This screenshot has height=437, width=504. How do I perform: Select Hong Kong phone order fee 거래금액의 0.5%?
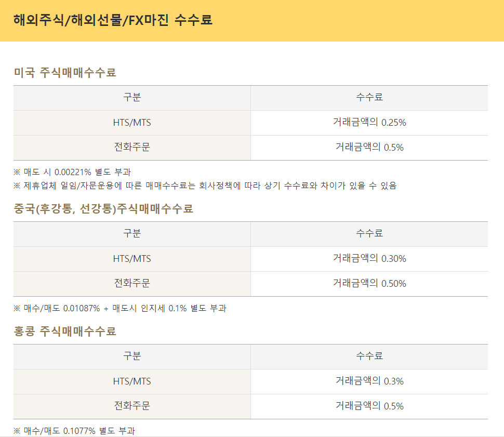[x=369, y=406]
